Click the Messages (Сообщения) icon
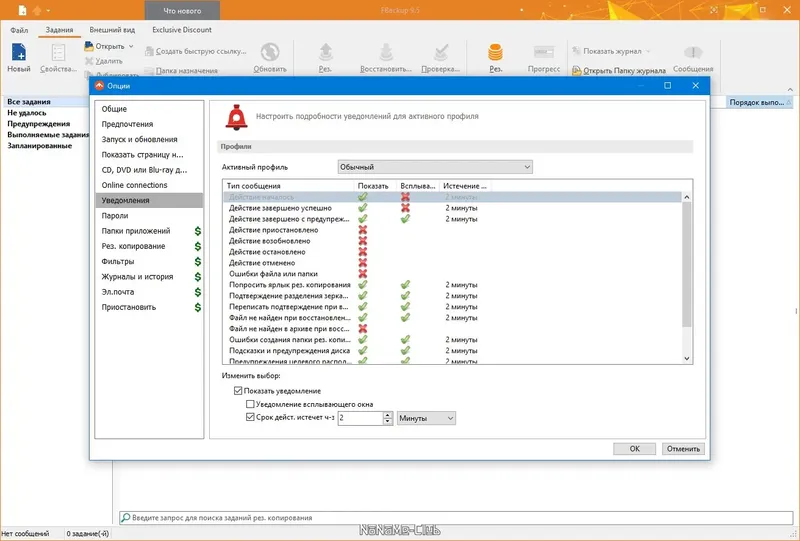800x541 pixels. pyautogui.click(x=693, y=52)
